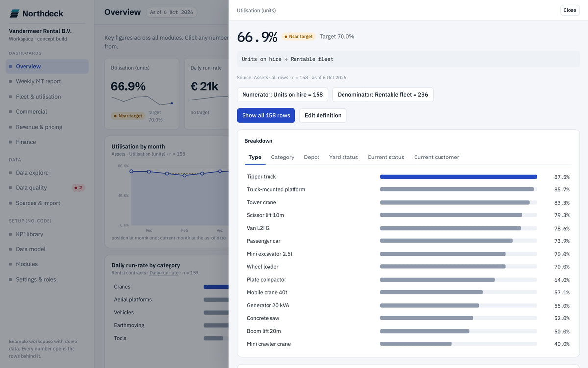Select Modules in the sidebar
The width and height of the screenshot is (588, 368).
point(47,264)
